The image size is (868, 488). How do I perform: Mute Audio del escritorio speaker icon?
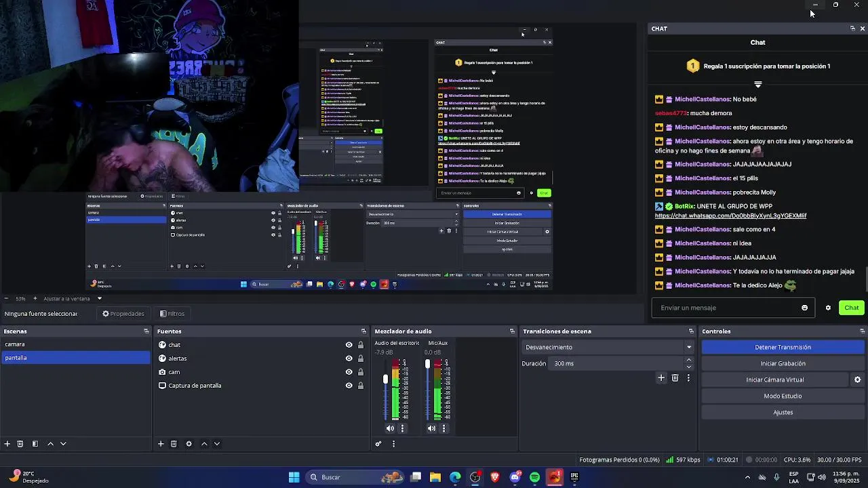click(390, 428)
